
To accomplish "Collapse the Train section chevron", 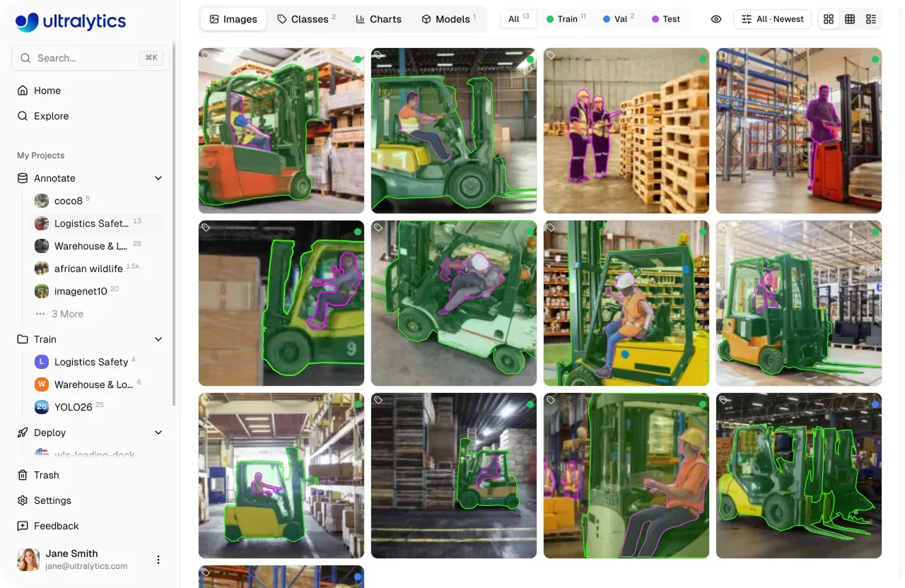I will [158, 339].
